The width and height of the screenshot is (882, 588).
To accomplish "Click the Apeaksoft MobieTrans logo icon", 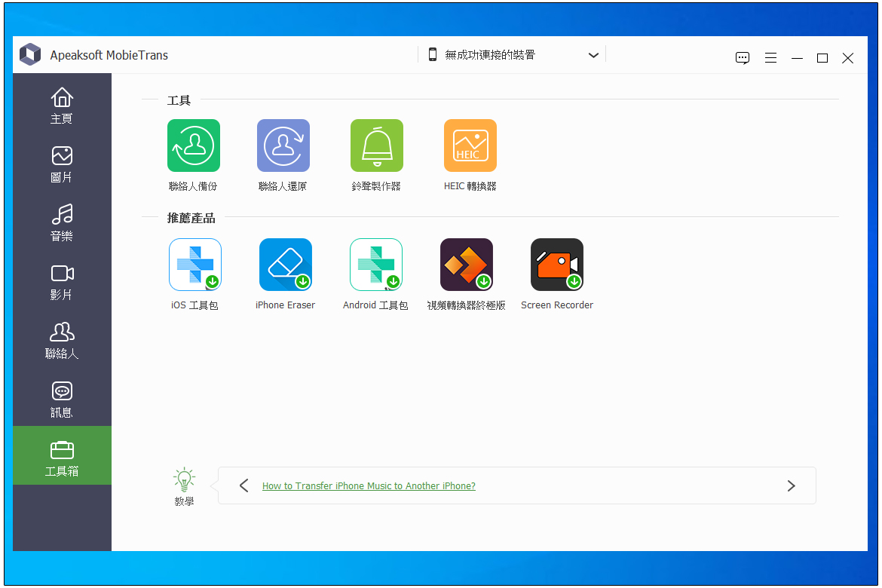I will pyautogui.click(x=30, y=54).
